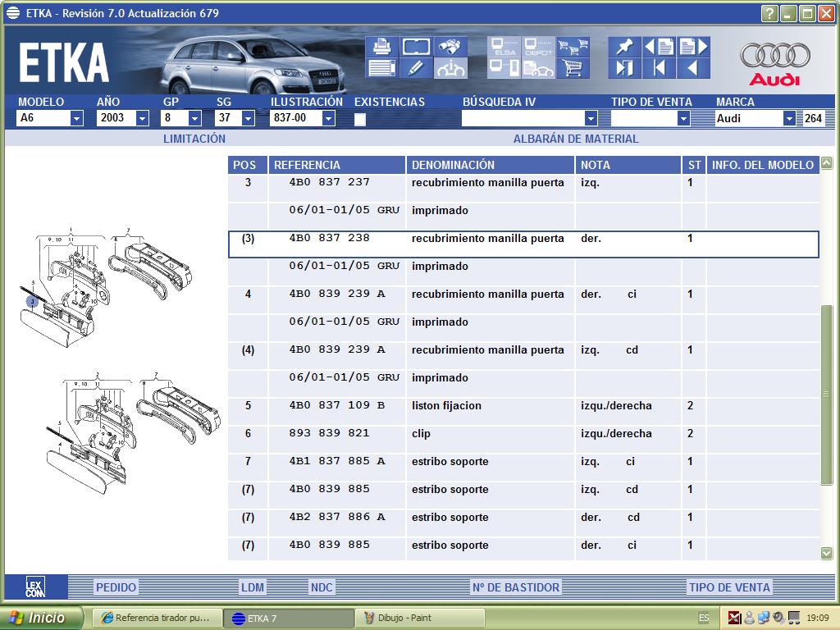Click the LDM button
Viewport: 840px width, 630px height.
(253, 587)
